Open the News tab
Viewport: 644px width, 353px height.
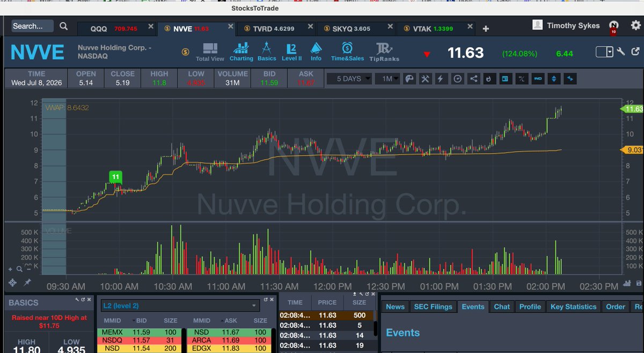(x=395, y=307)
